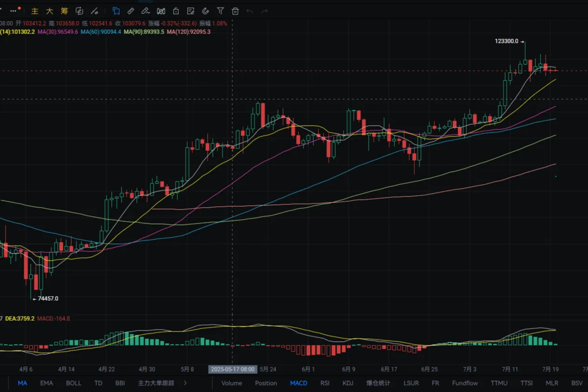Click the 筹 chip distribution icon

click(64, 11)
